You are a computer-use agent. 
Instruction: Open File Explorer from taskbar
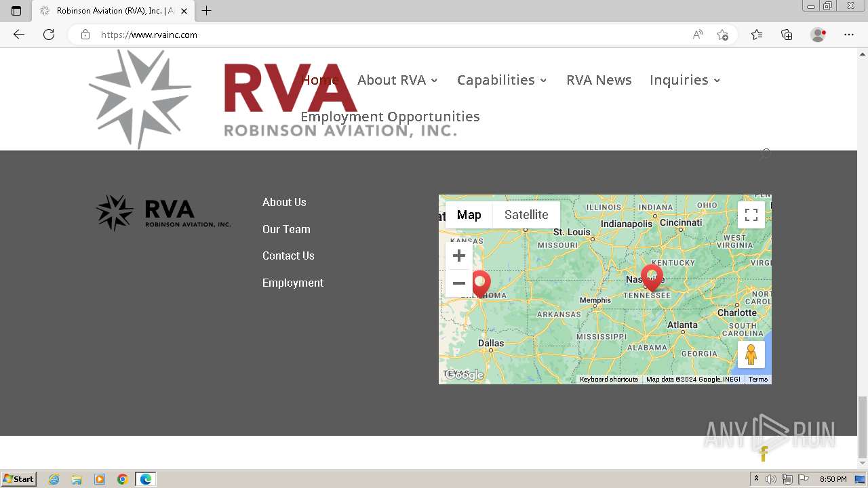tap(77, 479)
